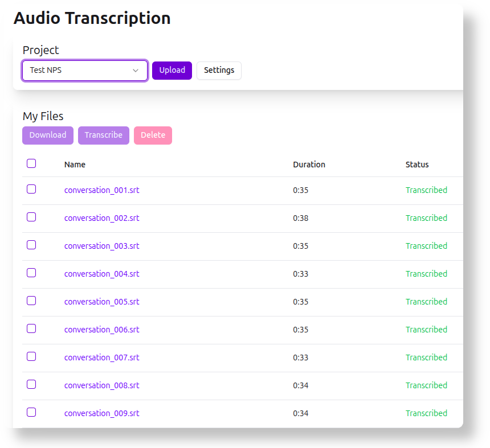
Task: Click the Duration column header
Action: pyautogui.click(x=309, y=165)
